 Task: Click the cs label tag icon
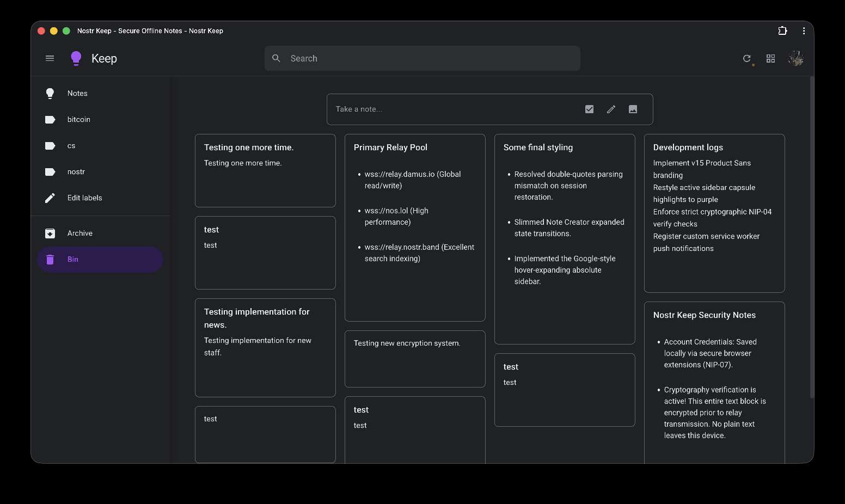coord(50,146)
